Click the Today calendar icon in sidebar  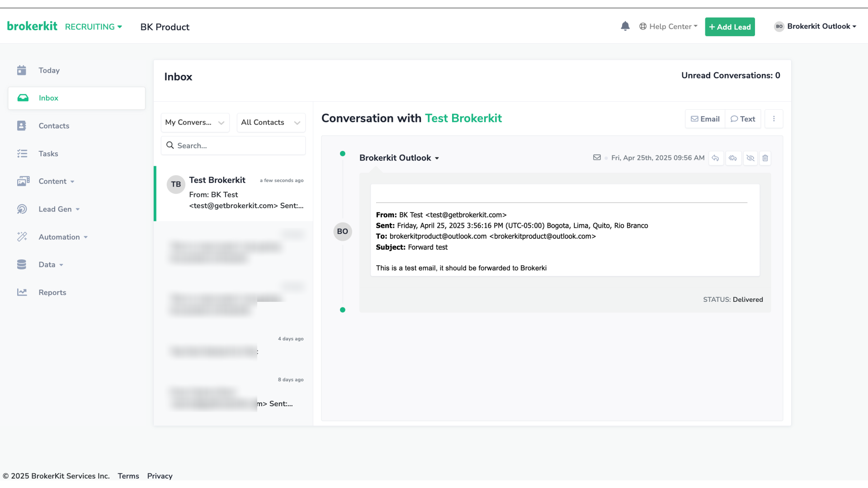click(x=22, y=70)
